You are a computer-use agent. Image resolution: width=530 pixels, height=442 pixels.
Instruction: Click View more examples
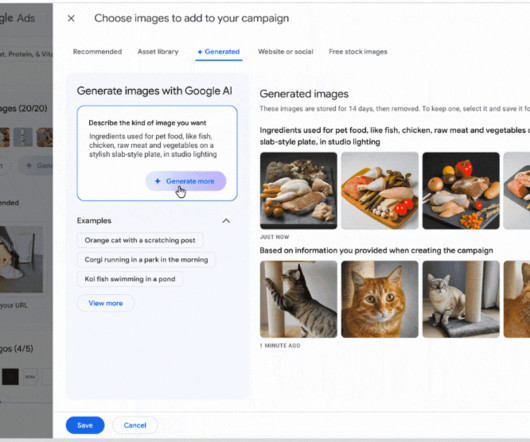click(x=105, y=303)
